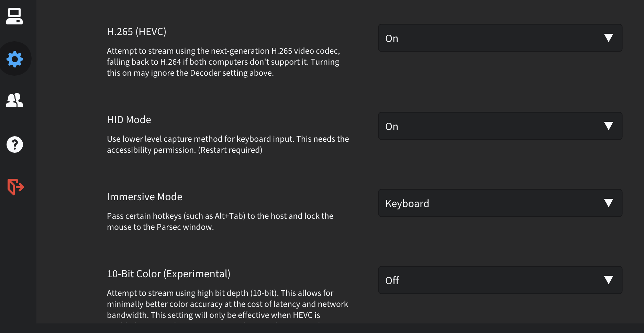Select the Settings gear icon
The height and width of the screenshot is (333, 644).
point(15,59)
